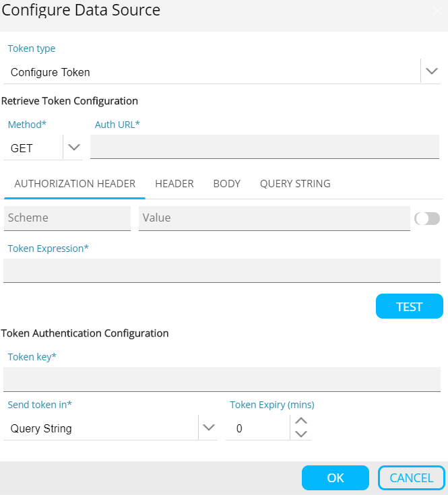
Task: Select the Query String tab
Action: pos(295,184)
